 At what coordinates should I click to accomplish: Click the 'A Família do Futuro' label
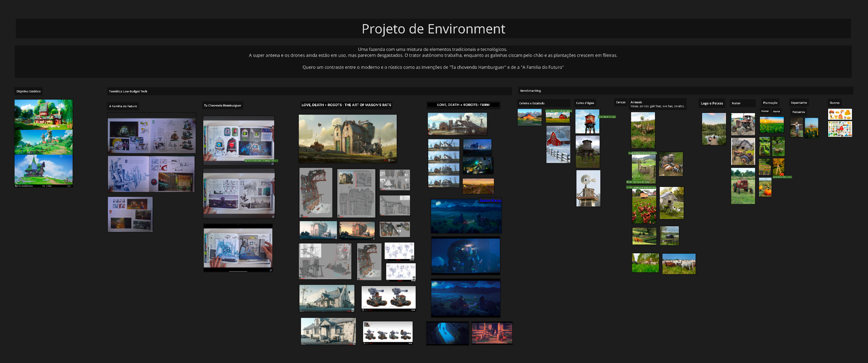123,106
